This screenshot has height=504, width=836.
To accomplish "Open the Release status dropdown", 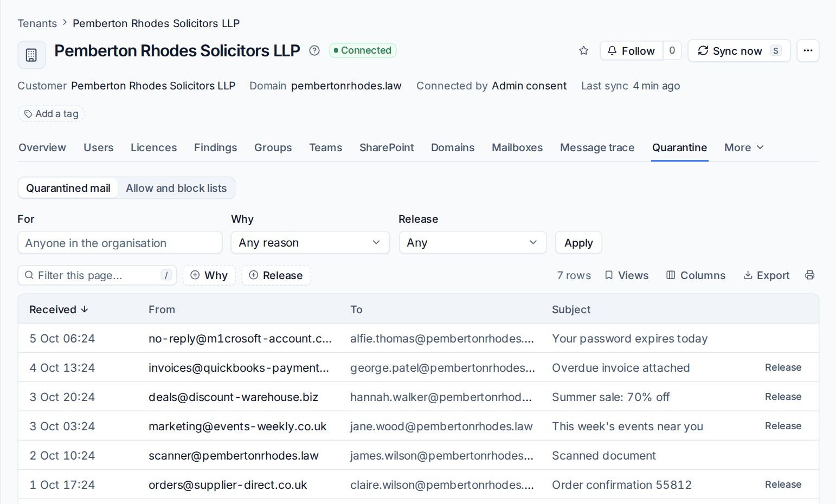I will (473, 243).
